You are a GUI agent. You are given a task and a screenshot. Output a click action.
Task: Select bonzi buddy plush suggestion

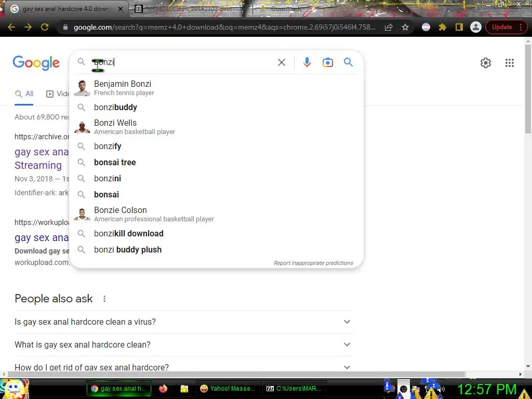pyautogui.click(x=216, y=250)
